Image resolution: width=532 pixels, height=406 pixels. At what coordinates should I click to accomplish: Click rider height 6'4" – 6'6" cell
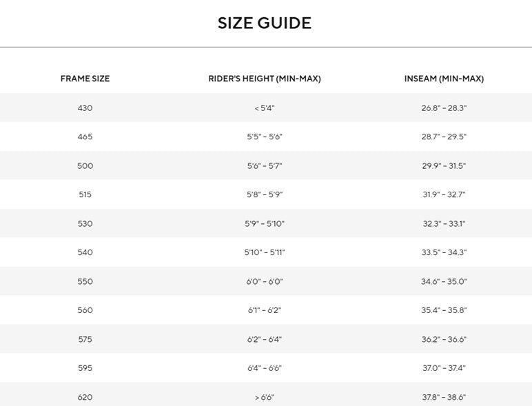(x=265, y=368)
